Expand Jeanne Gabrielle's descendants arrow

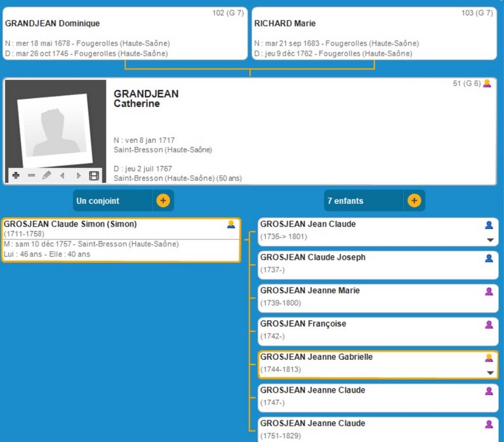point(489,372)
